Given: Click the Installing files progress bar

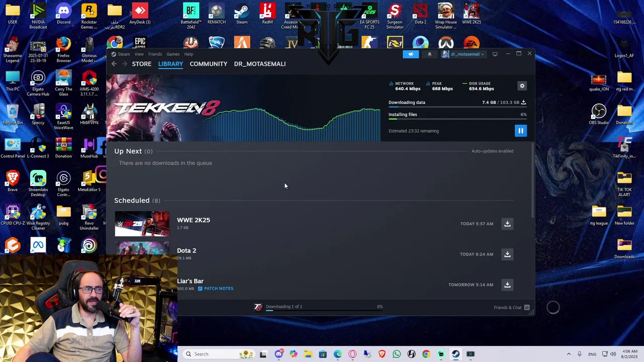Looking at the screenshot, I should [x=457, y=119].
